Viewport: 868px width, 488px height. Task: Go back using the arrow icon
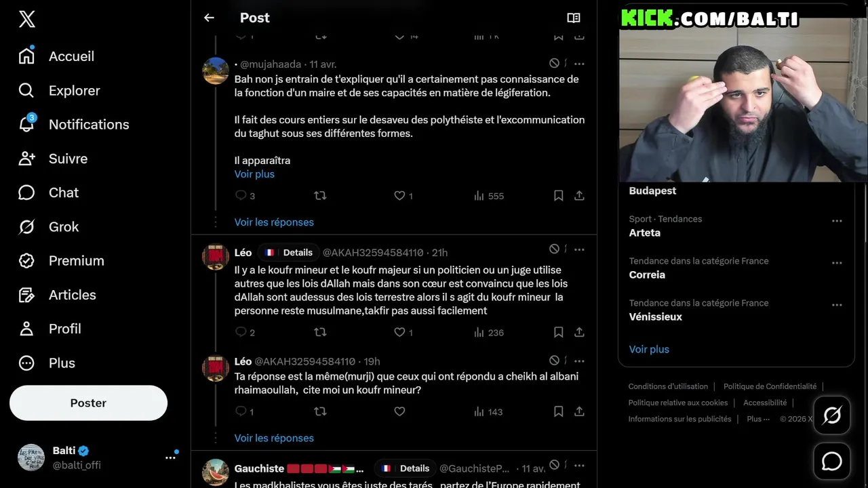coord(209,18)
